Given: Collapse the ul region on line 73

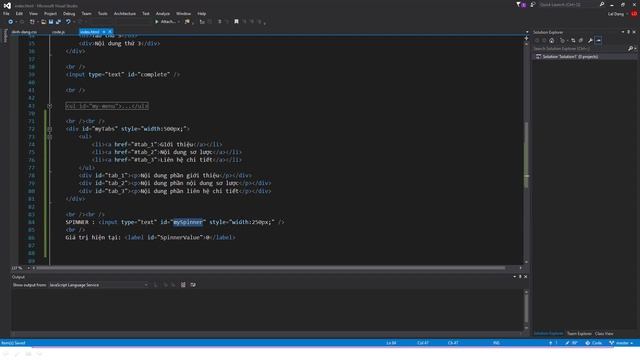Looking at the screenshot, I should click(x=49, y=137).
